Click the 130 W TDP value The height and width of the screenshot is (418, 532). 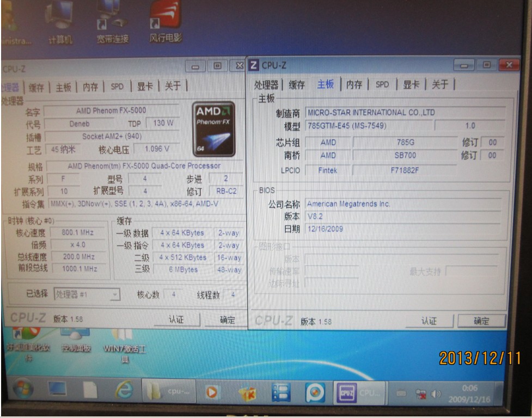[x=163, y=122]
